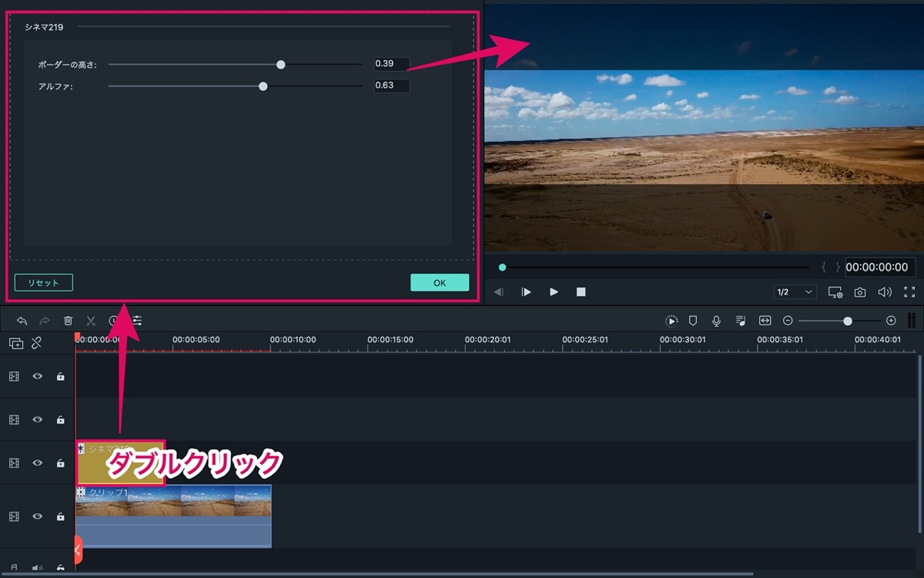Zoom in the timeline with plus
Image resolution: width=924 pixels, height=578 pixels.
891,321
